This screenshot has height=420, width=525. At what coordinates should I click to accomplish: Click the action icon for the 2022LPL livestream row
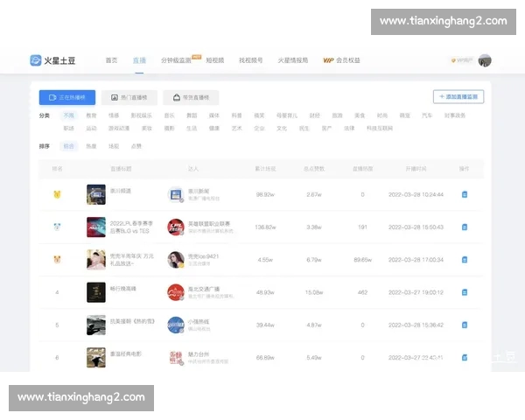coord(465,227)
